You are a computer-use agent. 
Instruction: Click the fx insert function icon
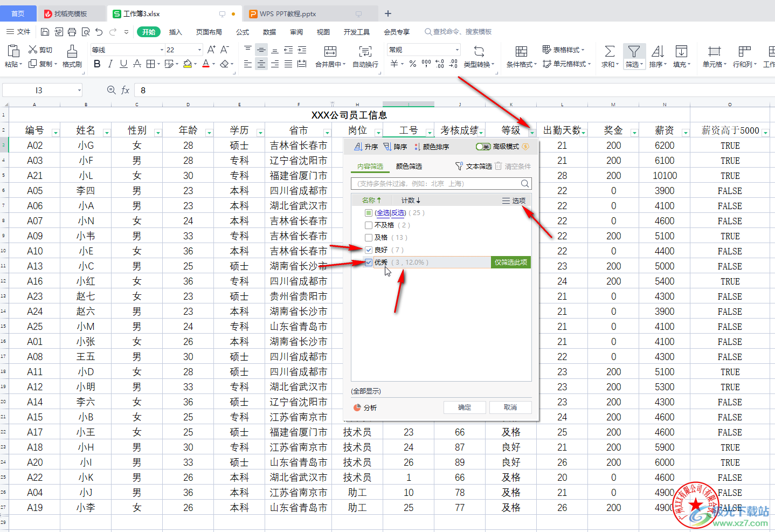click(x=125, y=90)
